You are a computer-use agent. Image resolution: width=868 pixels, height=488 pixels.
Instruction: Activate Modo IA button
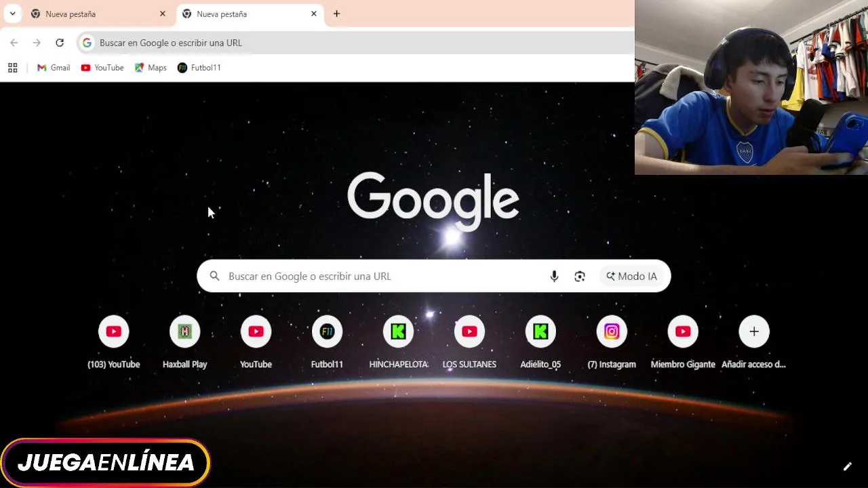[x=631, y=276]
